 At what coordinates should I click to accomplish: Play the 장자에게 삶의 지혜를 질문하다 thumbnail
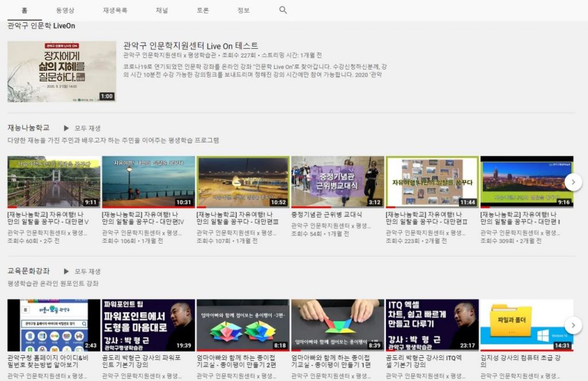click(61, 71)
